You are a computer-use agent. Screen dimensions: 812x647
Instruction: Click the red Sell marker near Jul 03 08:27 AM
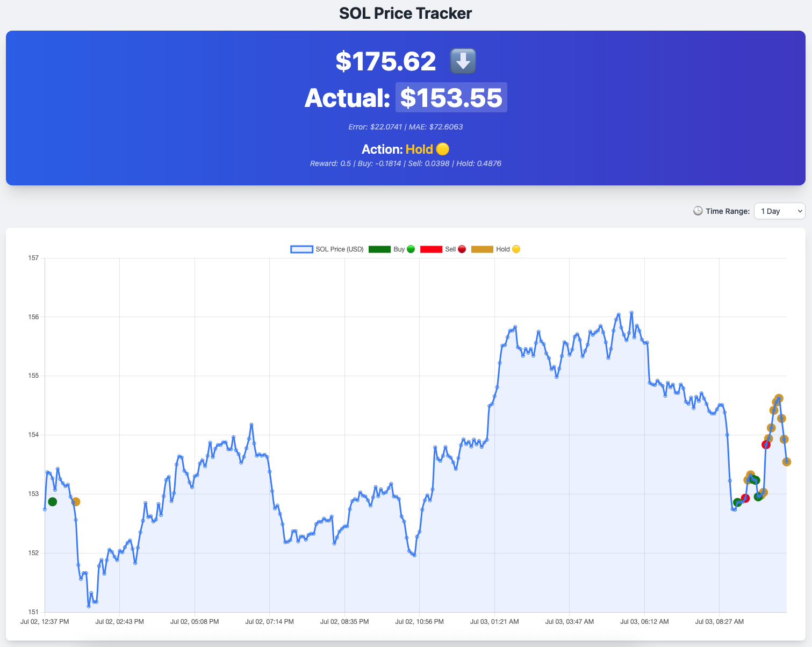(x=766, y=444)
